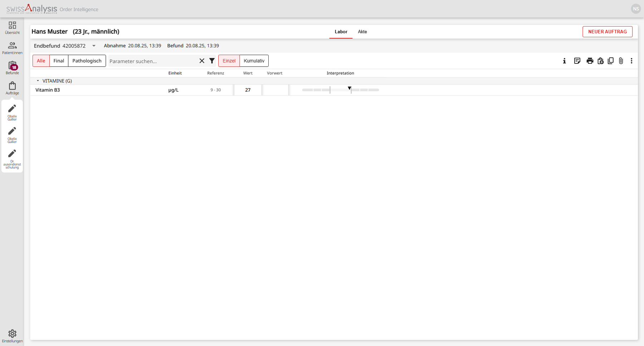The width and height of the screenshot is (644, 346).
Task: Select the Labor tab
Action: (x=341, y=31)
